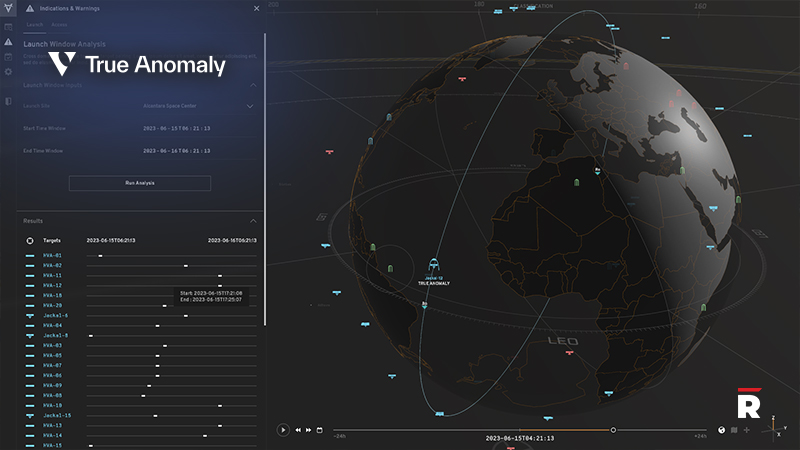
Task: Click the HVA-05 satellite row icon
Action: pos(30,356)
